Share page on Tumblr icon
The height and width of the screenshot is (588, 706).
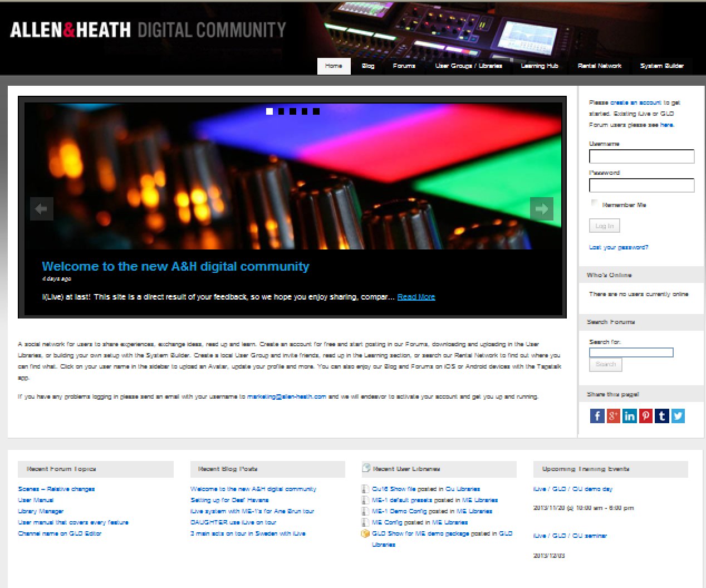coord(661,416)
